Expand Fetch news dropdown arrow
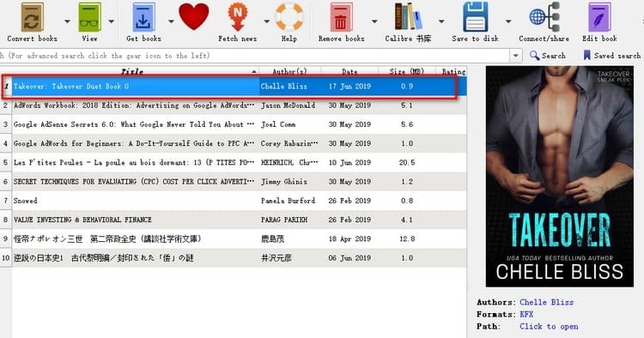Screen dimensions: 644x338 pos(266,21)
